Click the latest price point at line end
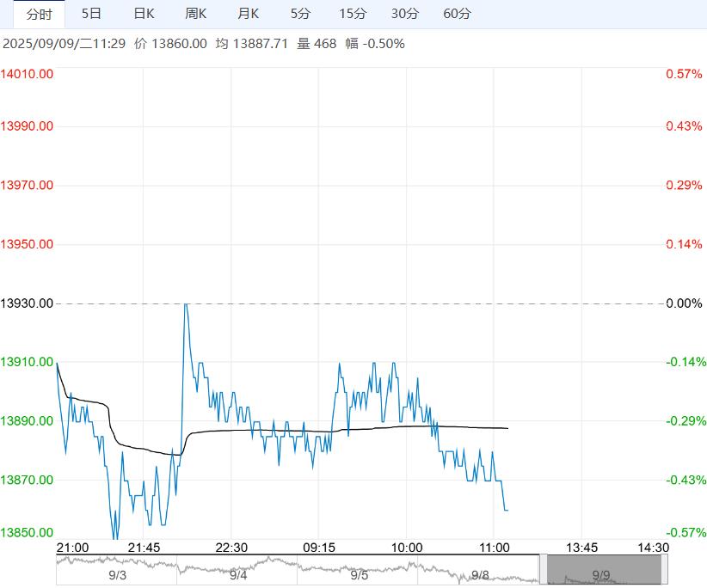 [507, 511]
